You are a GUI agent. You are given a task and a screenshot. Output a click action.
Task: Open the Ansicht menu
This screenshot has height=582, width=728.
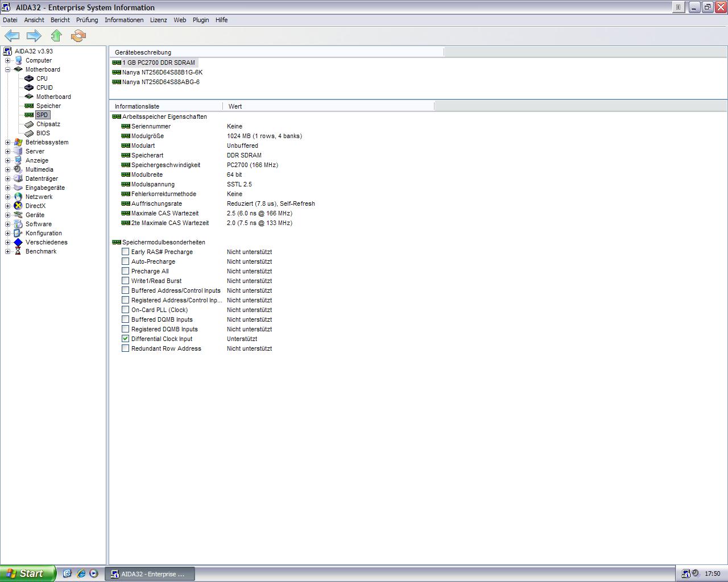click(x=34, y=20)
